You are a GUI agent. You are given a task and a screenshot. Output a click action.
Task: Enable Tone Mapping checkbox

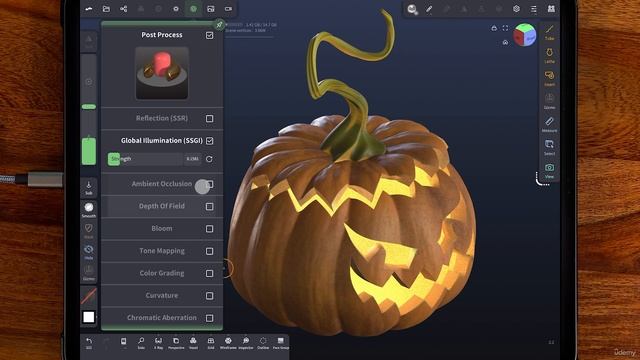point(209,251)
